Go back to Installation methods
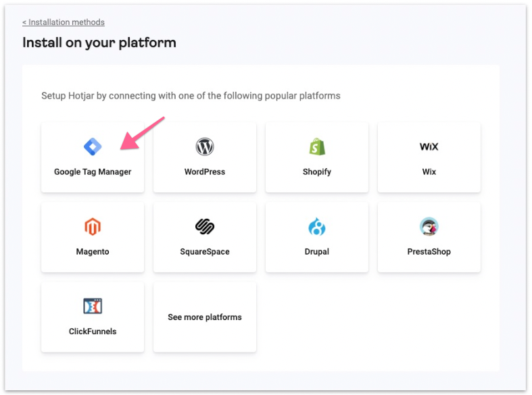Image resolution: width=532 pixels, height=395 pixels. coord(64,22)
